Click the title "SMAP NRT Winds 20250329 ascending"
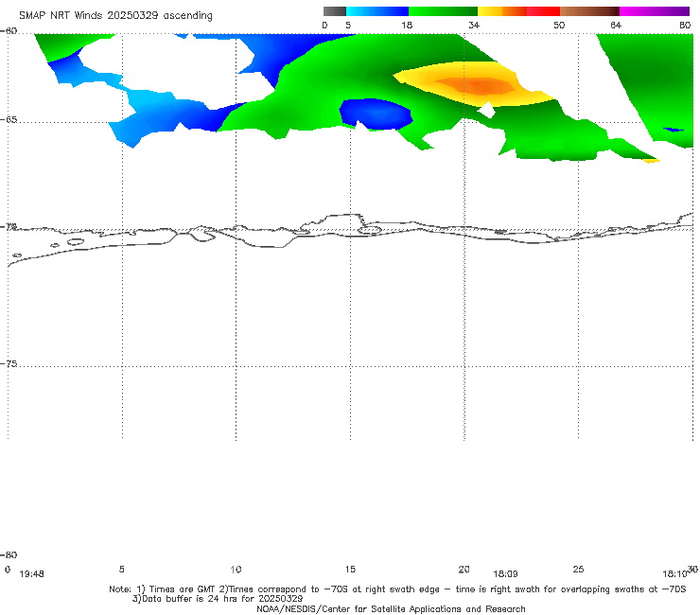 coord(115,15)
